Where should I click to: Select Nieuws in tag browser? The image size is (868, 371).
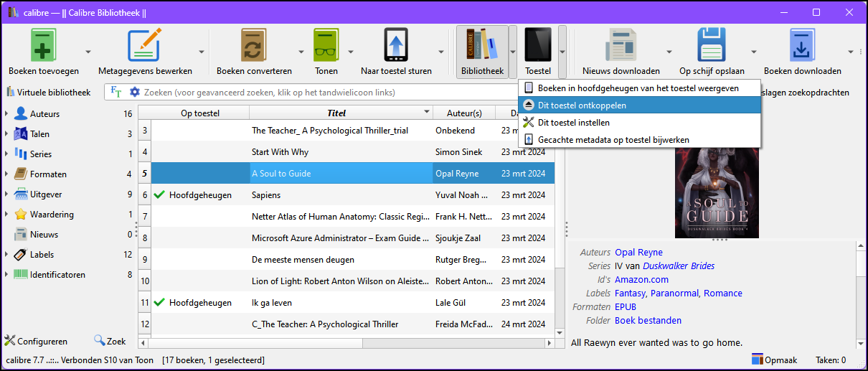point(44,234)
